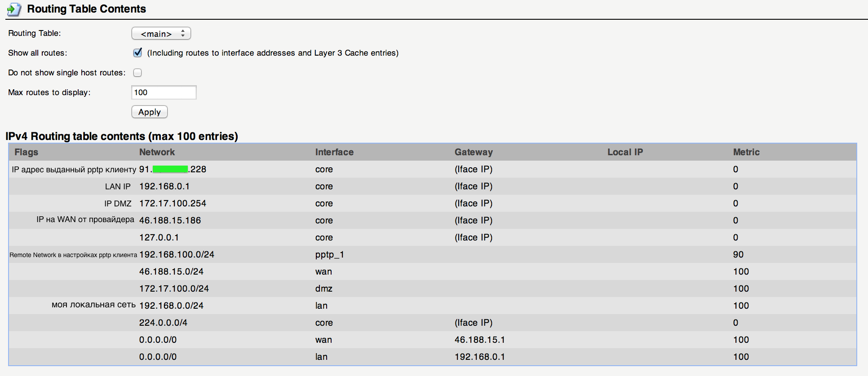868x376 pixels.
Task: Click the Local IP column header
Action: [625, 152]
